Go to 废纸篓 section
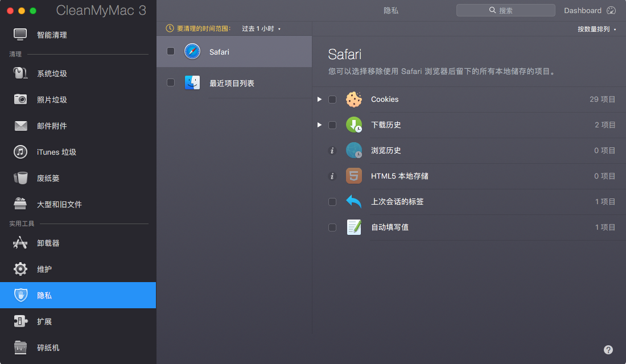Screen dimensions: 626x364 (48, 178)
